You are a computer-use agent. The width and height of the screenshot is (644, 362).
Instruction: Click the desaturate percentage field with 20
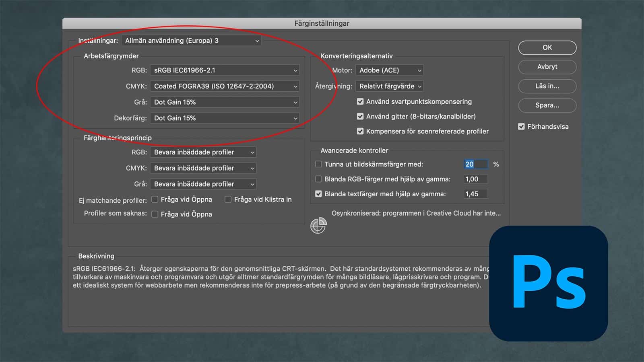[476, 164]
